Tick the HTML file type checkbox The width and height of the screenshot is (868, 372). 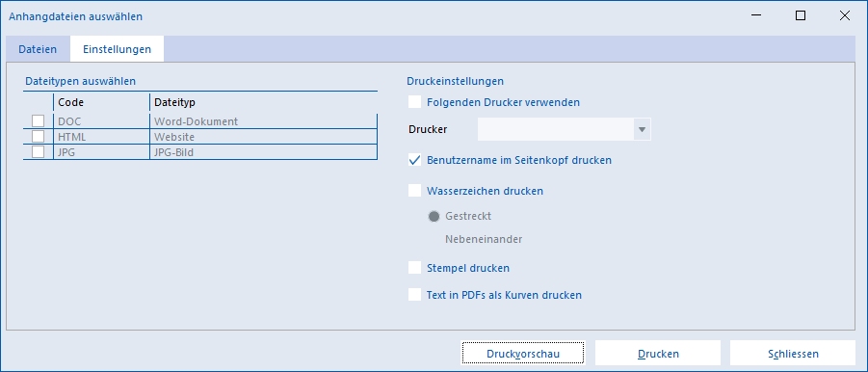click(x=39, y=136)
